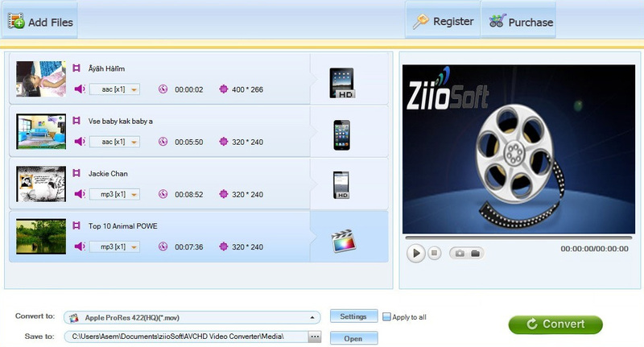Open aac audio dropdown for Vse baby kak baby
644x347 pixels.
[114, 142]
